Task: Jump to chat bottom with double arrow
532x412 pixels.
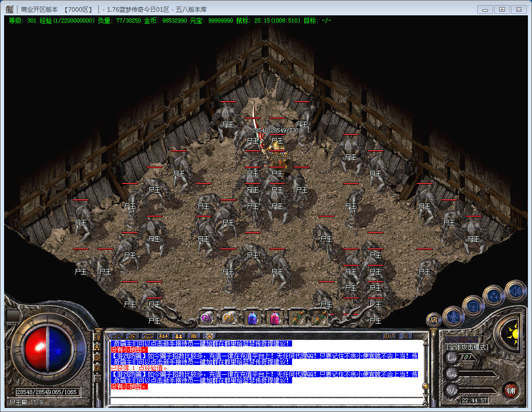Action: [425, 402]
